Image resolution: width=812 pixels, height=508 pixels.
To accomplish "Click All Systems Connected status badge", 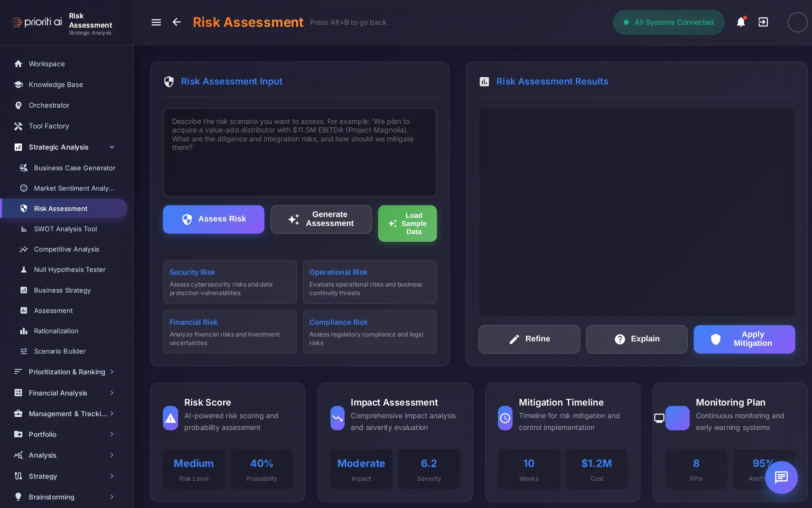I will pos(669,22).
